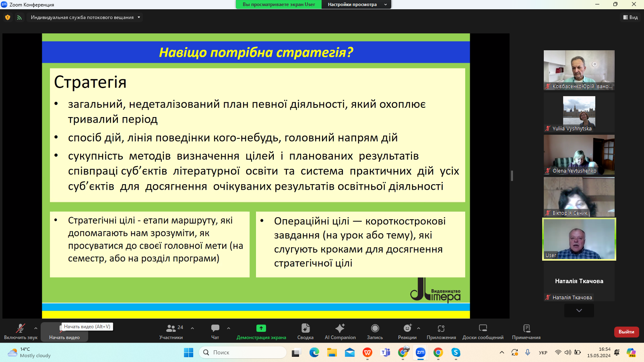Unmute microphone with Включить звук

(21, 331)
